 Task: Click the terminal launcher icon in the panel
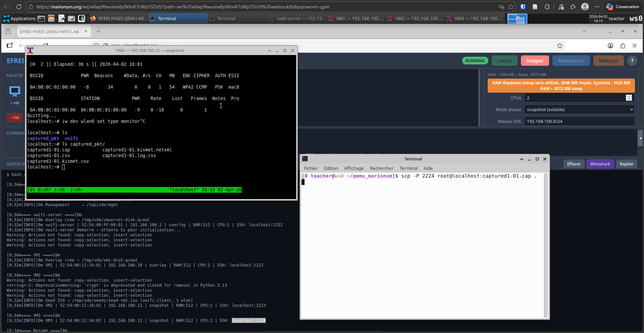41,18
